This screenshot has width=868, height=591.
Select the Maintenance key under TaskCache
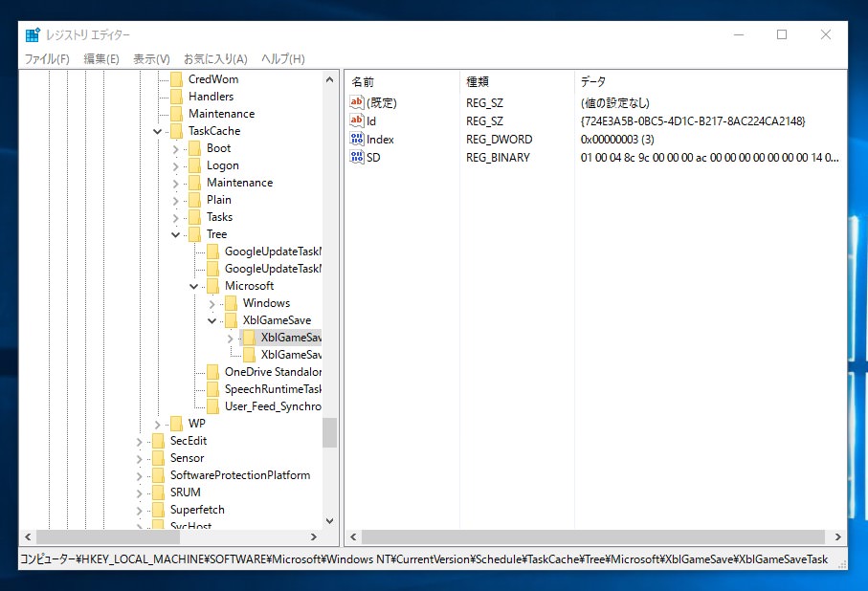click(x=239, y=183)
